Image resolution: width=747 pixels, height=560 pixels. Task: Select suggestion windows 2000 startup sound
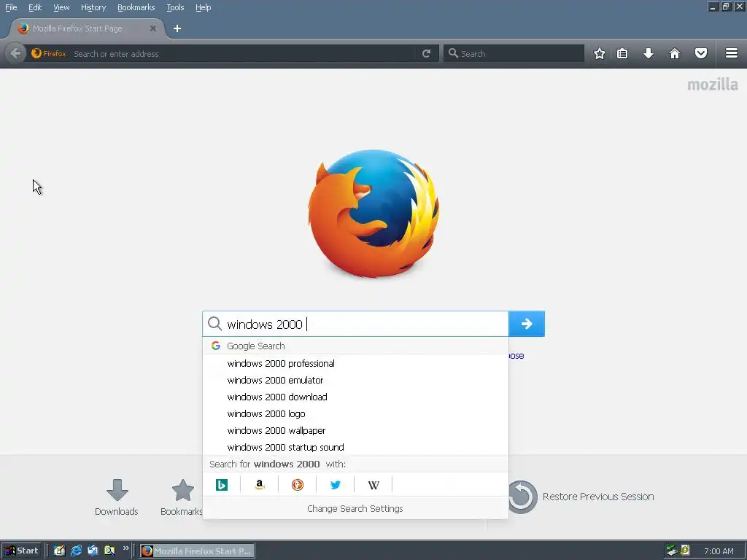(355, 447)
